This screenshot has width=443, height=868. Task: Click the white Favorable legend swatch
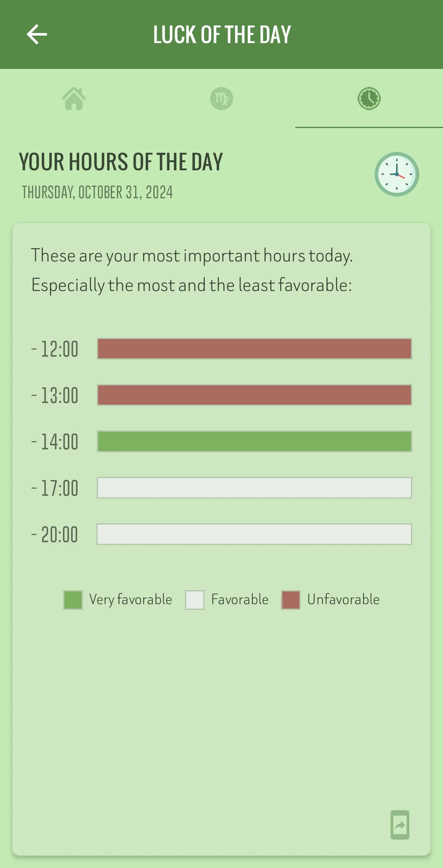point(195,600)
